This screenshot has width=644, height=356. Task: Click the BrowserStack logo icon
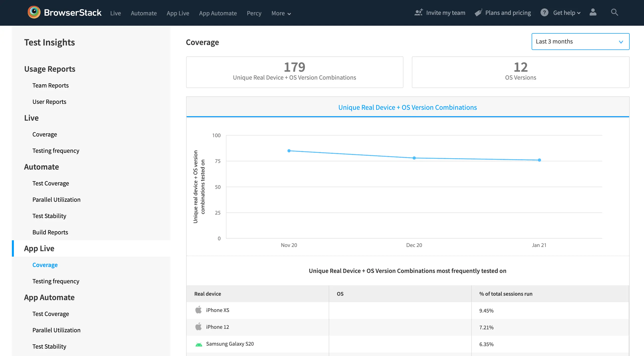[x=34, y=12]
